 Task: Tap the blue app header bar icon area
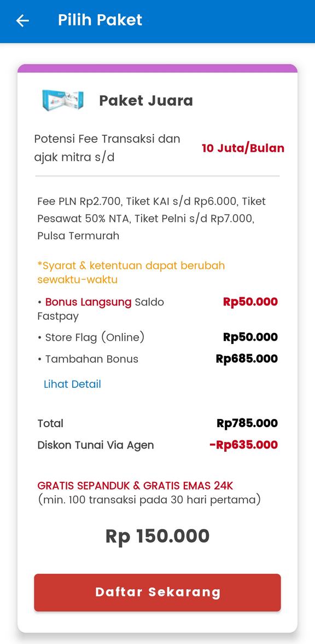tap(157, 21)
